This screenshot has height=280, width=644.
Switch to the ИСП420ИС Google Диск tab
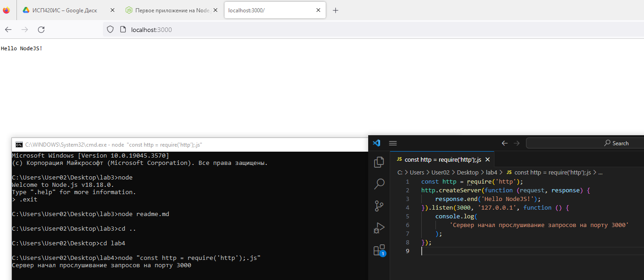coord(64,11)
